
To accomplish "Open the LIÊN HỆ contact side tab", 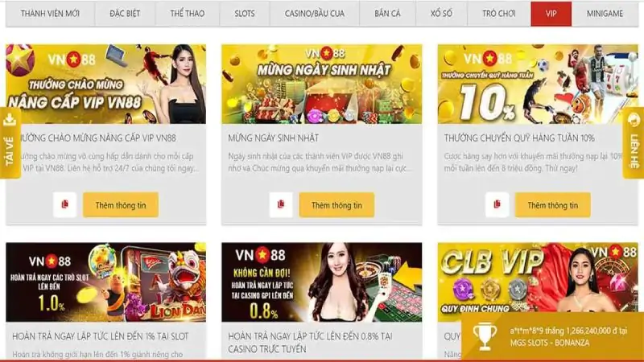I will (634, 143).
